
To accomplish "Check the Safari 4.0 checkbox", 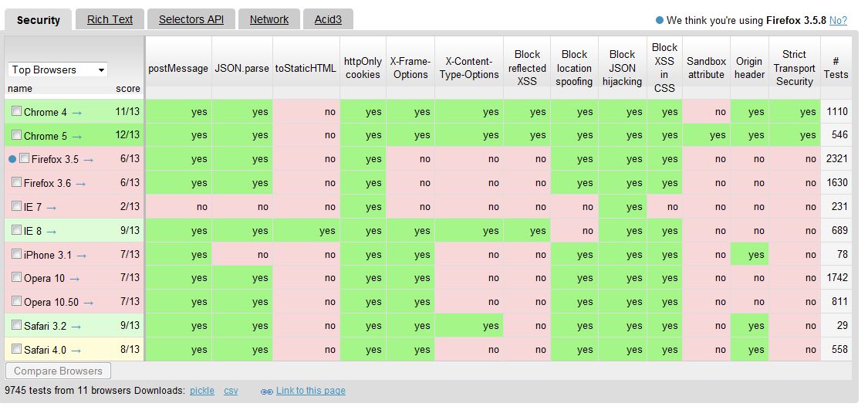I will (x=17, y=349).
